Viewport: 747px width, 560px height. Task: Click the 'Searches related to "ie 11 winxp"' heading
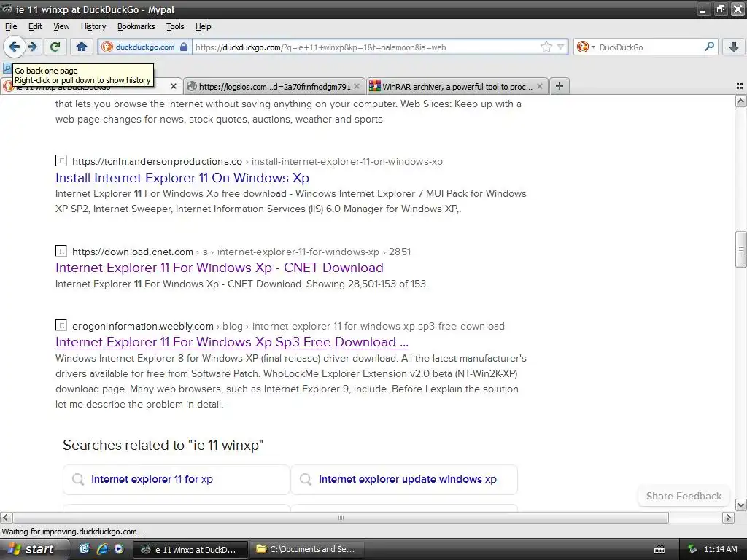pos(163,446)
